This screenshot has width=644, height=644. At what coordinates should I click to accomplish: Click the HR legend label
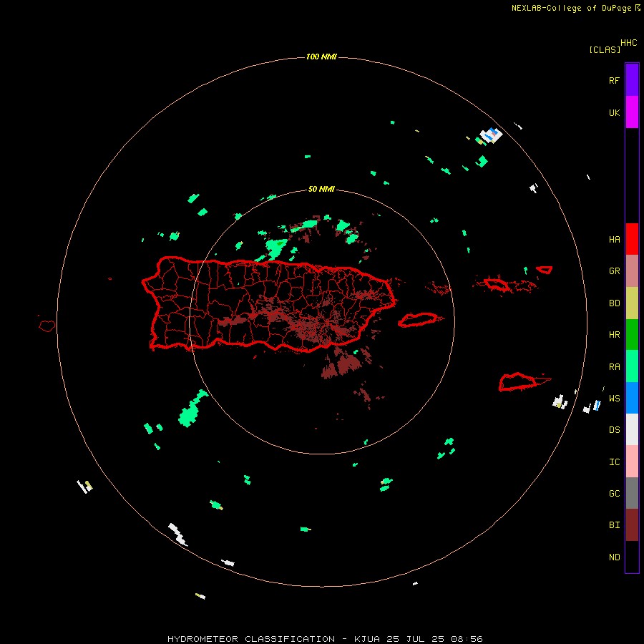tap(614, 335)
